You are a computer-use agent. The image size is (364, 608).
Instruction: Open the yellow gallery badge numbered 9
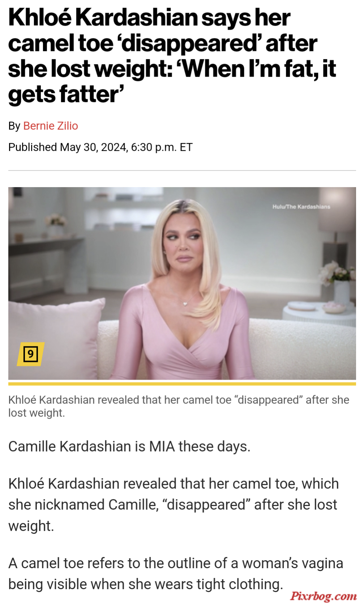coord(31,354)
